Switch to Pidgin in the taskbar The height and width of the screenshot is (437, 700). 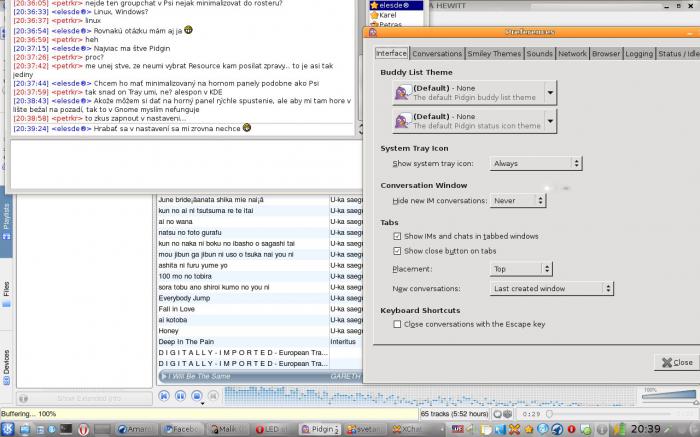coord(320,429)
